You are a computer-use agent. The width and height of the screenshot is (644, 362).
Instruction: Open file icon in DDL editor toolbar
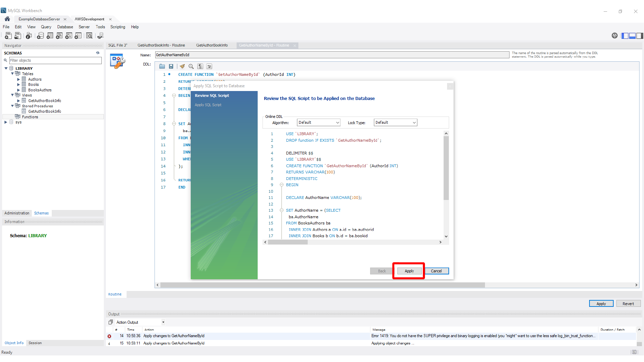click(x=162, y=66)
